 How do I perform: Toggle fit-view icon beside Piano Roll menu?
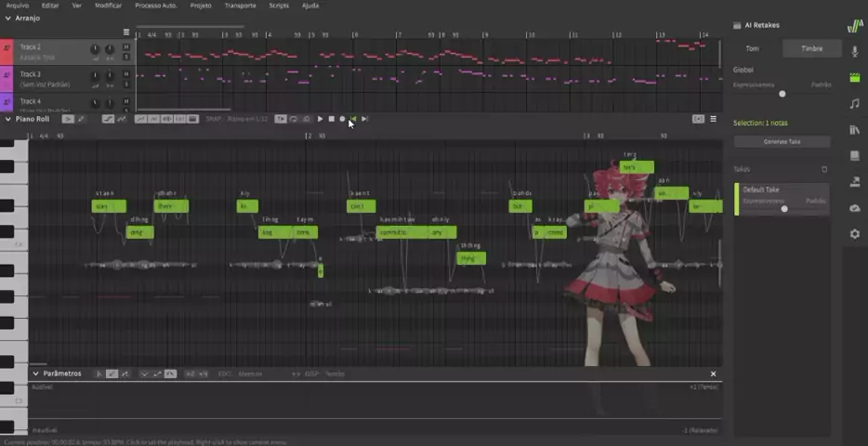(x=699, y=119)
